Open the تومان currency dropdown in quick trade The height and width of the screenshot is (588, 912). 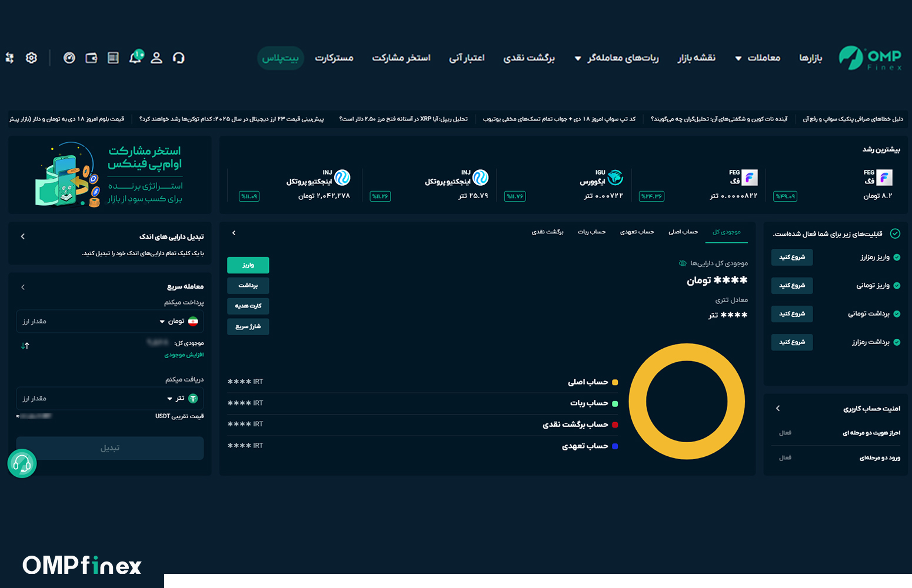tap(172, 321)
